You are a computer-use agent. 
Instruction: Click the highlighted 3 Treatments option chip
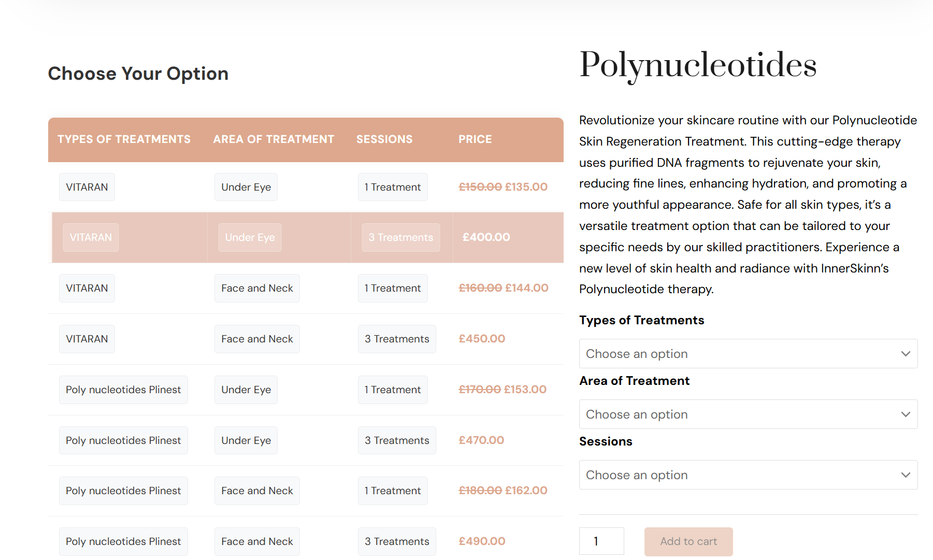pyautogui.click(x=400, y=237)
